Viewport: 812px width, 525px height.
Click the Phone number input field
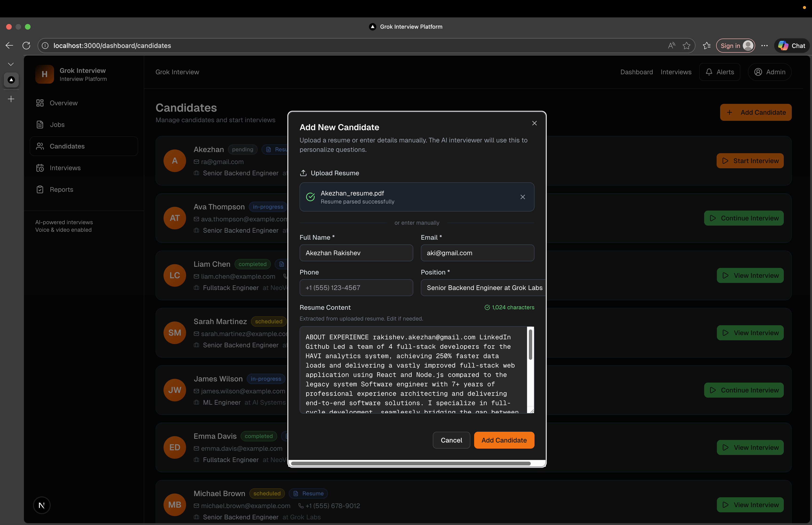click(356, 288)
